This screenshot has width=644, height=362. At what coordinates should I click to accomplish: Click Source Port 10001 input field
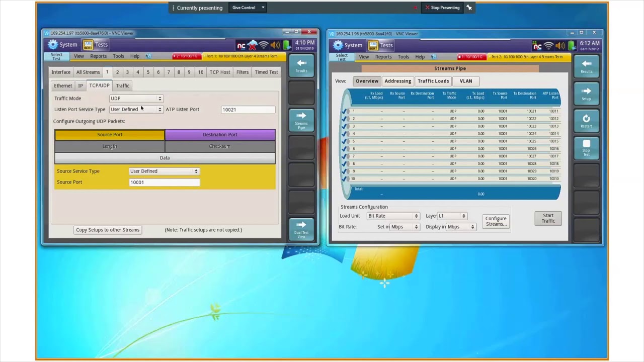click(x=164, y=182)
